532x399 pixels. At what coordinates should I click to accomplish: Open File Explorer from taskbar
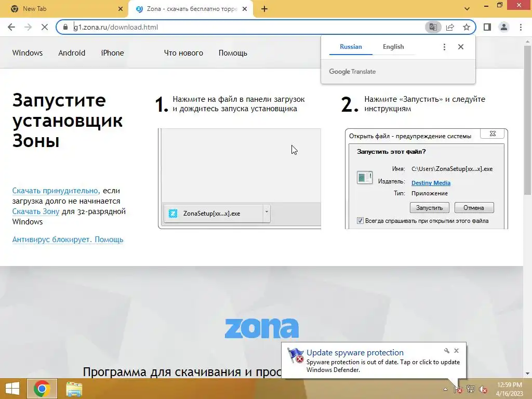click(x=74, y=389)
